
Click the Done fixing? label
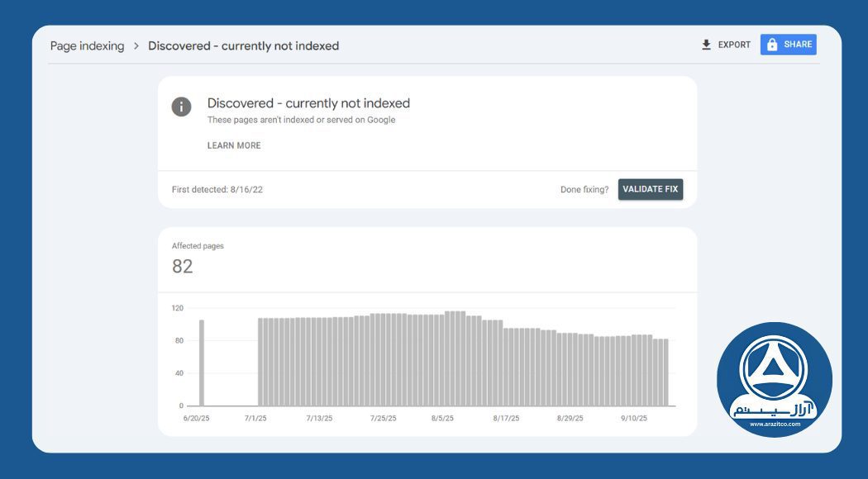pos(584,189)
